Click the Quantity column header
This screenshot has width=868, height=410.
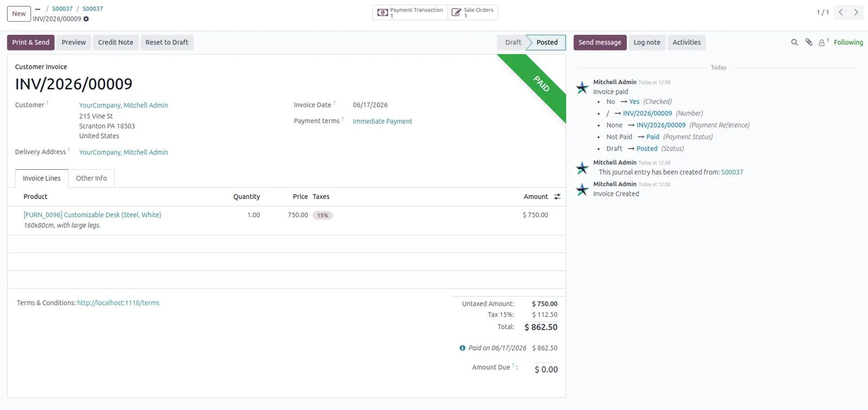click(247, 197)
